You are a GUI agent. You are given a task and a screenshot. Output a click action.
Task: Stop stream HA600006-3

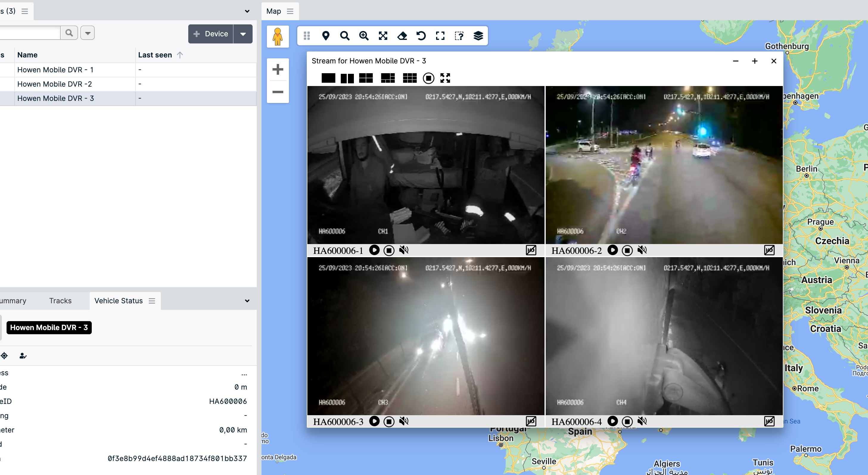point(389,421)
